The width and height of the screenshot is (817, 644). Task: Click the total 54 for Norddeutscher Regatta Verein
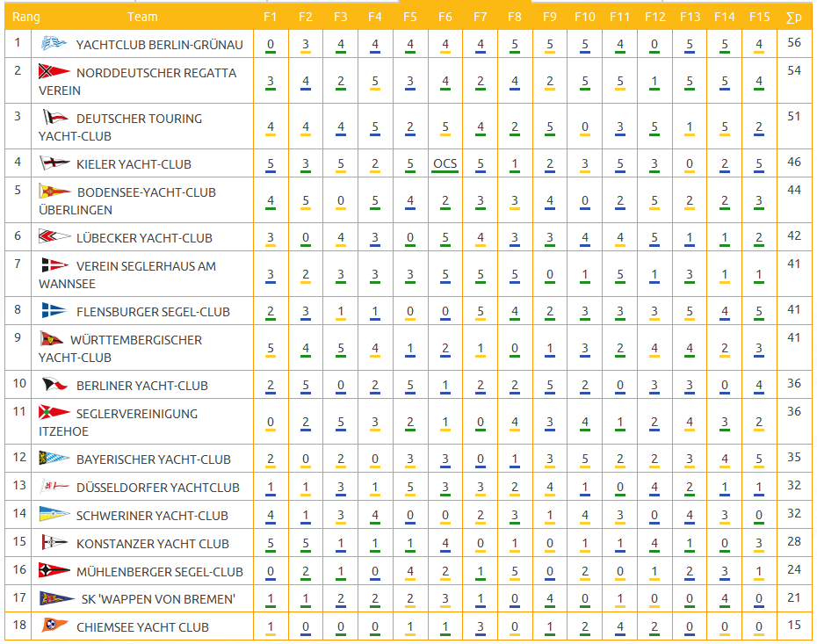(794, 70)
